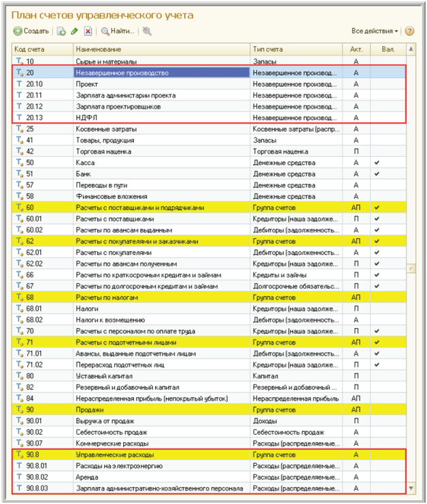
Task: Select row Расчеты с подотчетными лицами
Action: pos(209,342)
